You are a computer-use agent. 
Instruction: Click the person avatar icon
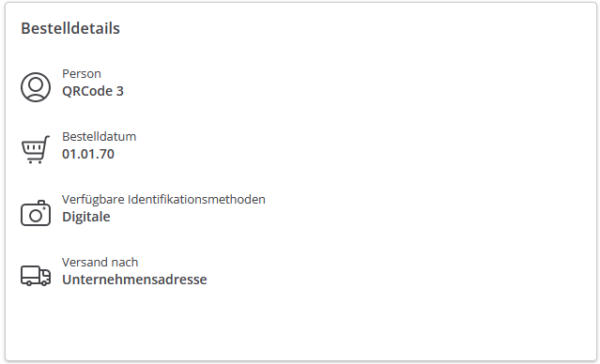pyautogui.click(x=36, y=87)
